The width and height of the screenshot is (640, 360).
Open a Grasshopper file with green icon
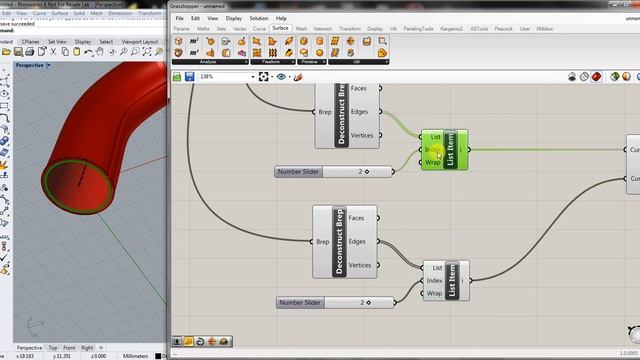177,77
